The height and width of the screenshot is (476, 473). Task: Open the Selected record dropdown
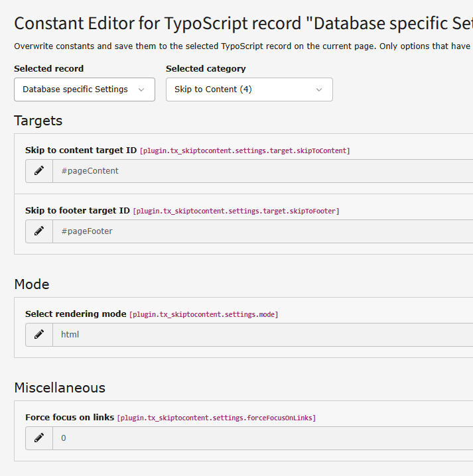[84, 89]
